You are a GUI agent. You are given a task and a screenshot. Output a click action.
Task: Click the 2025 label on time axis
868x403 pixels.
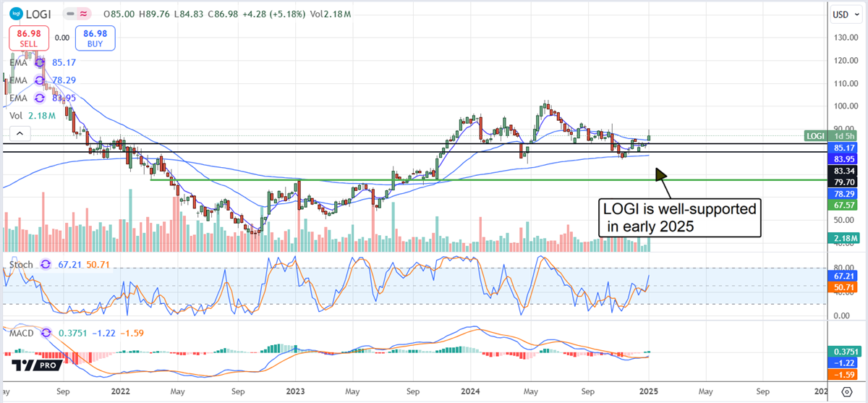click(x=648, y=391)
